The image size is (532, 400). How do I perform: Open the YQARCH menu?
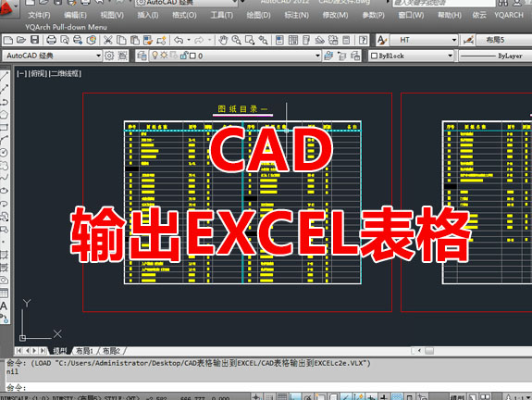click(509, 16)
